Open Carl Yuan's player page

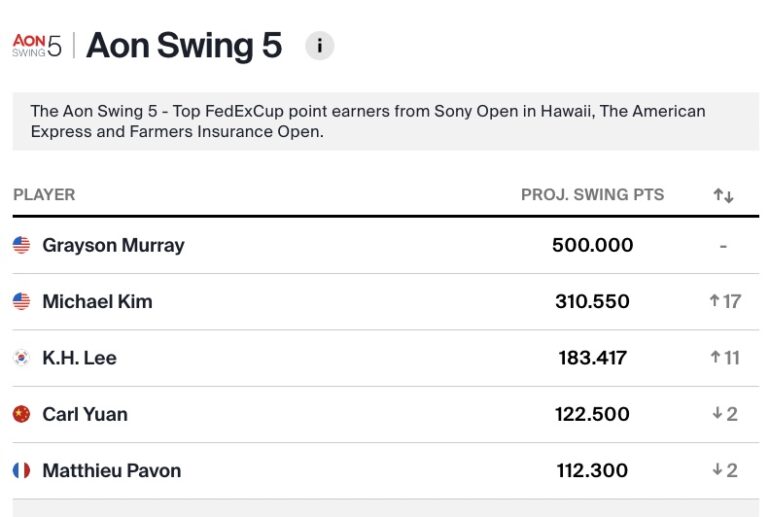[85, 414]
